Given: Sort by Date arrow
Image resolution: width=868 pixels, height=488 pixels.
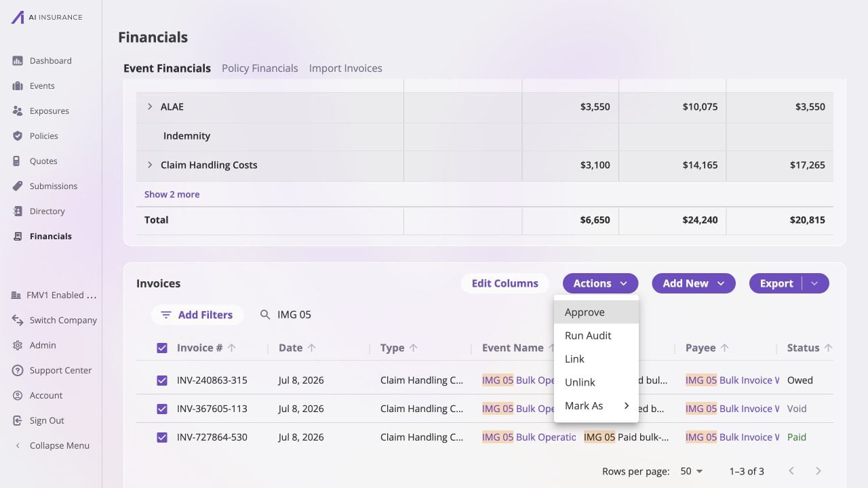Looking at the screenshot, I should coord(312,348).
